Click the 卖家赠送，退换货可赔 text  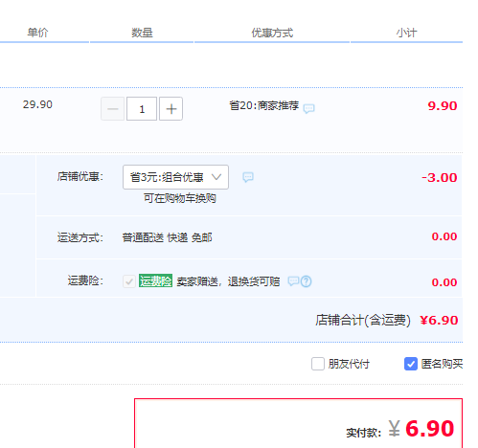pos(228,281)
